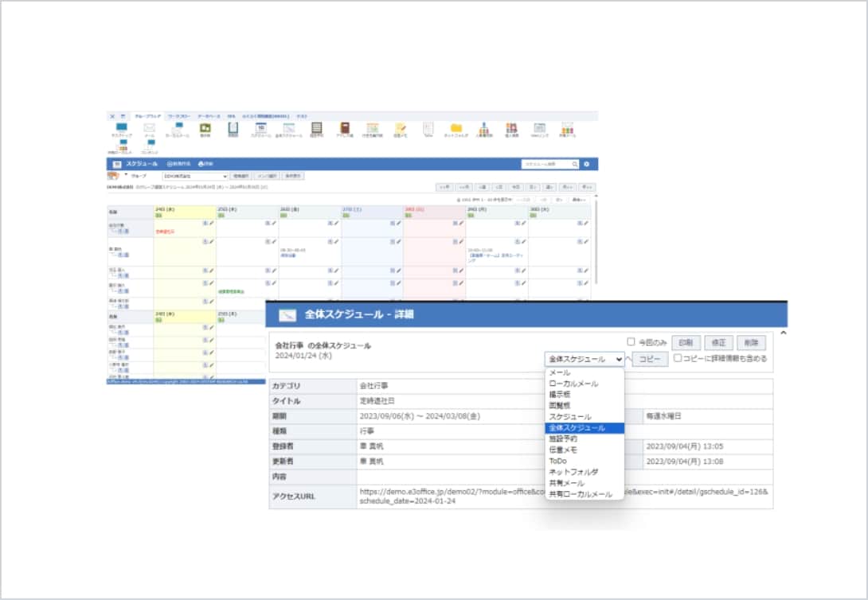Open the message memo pencil icon

pos(401,128)
